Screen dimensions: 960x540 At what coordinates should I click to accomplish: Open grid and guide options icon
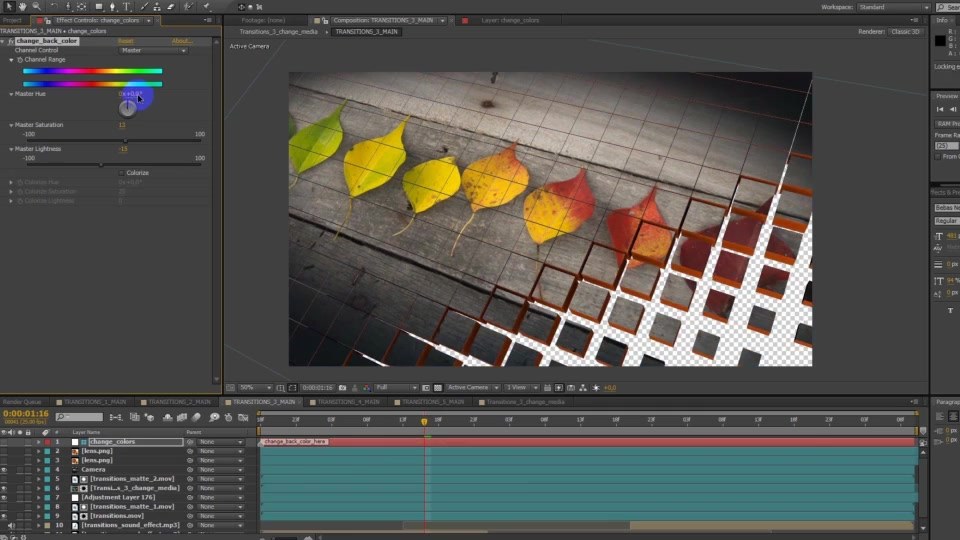(280, 388)
